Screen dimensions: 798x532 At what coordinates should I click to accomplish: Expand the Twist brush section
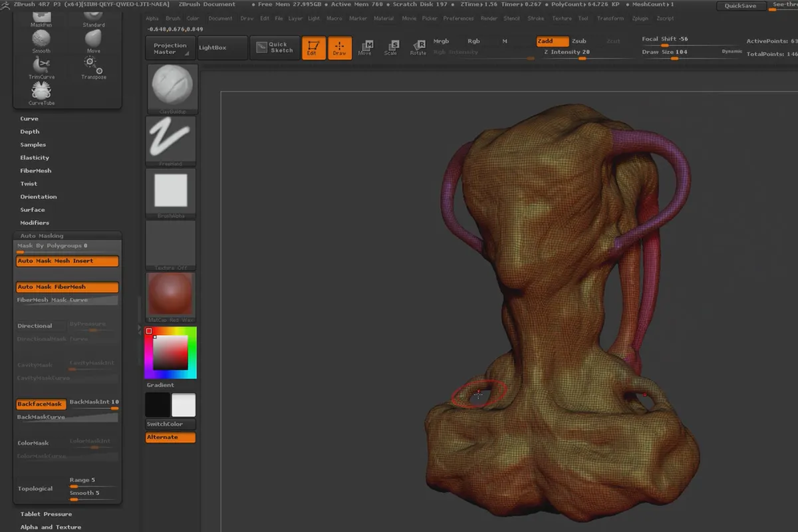click(x=29, y=184)
